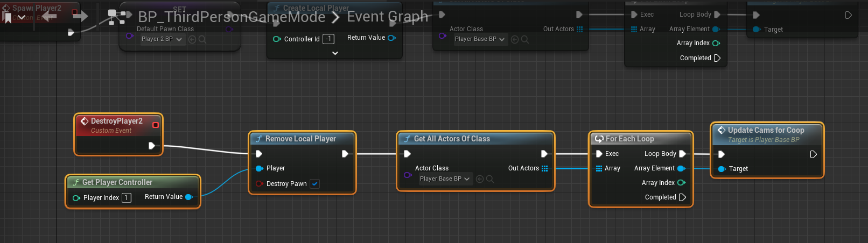The width and height of the screenshot is (868, 243).
Task: Open the Player 2 BP class dropdown
Action: click(163, 39)
